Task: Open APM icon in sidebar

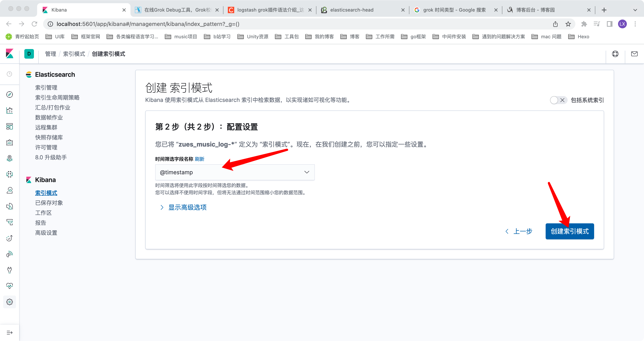Action: pyautogui.click(x=10, y=222)
